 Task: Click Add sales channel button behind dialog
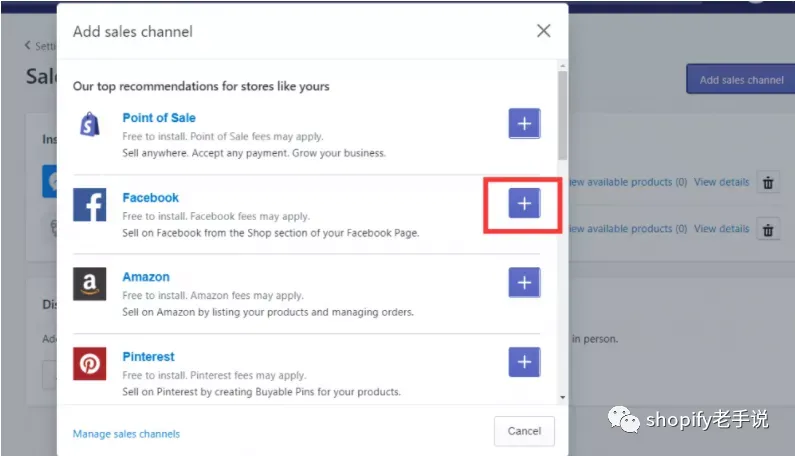tap(741, 80)
